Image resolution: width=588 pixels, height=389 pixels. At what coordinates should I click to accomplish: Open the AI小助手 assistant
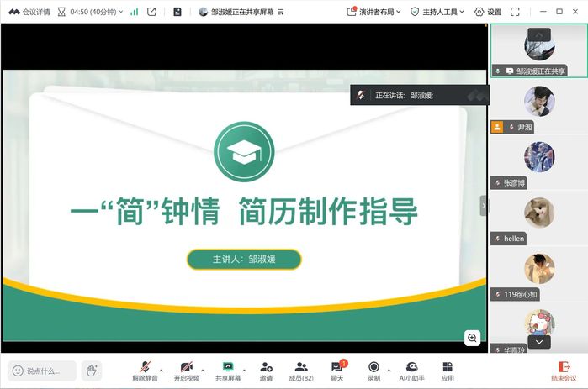412,371
